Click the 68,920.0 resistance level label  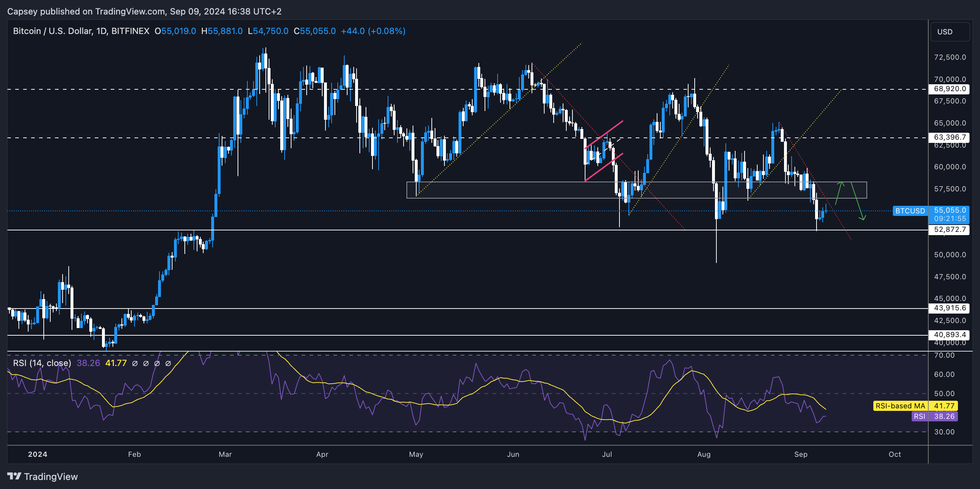(950, 89)
